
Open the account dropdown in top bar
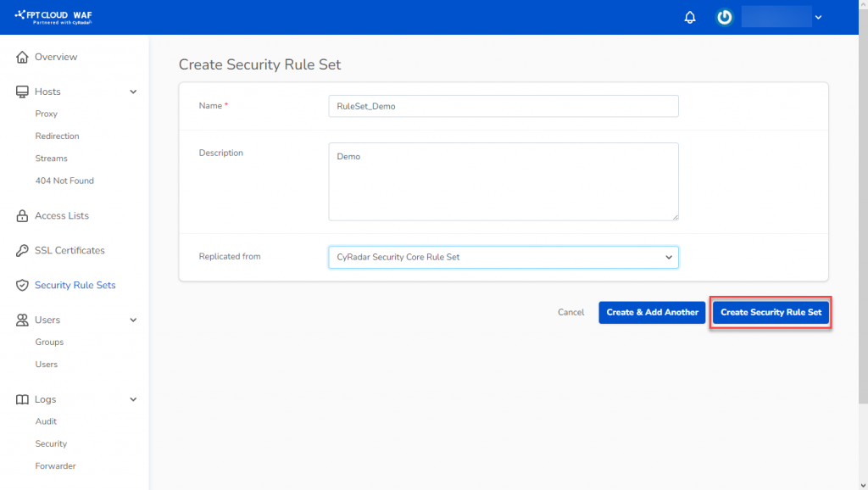click(x=817, y=16)
